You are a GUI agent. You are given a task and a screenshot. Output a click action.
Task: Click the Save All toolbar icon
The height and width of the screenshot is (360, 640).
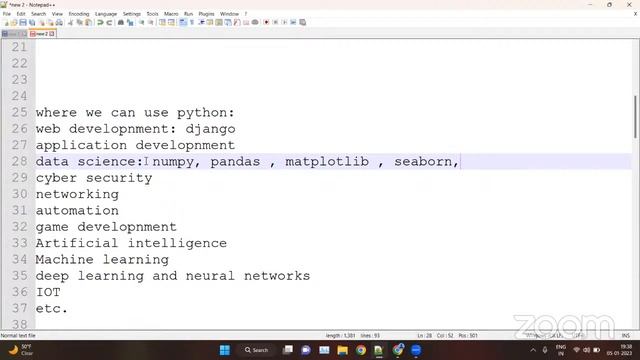[x=32, y=22]
